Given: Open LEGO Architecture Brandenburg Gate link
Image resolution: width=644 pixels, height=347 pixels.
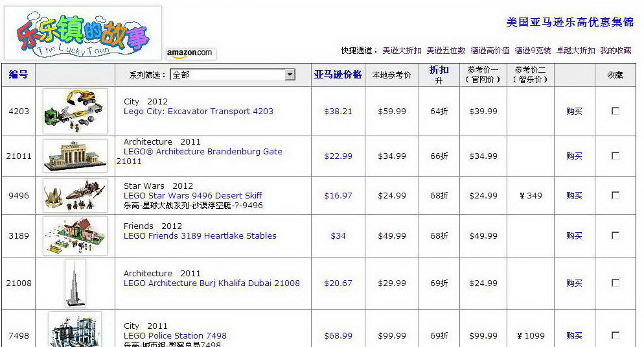Looking at the screenshot, I should [x=200, y=156].
